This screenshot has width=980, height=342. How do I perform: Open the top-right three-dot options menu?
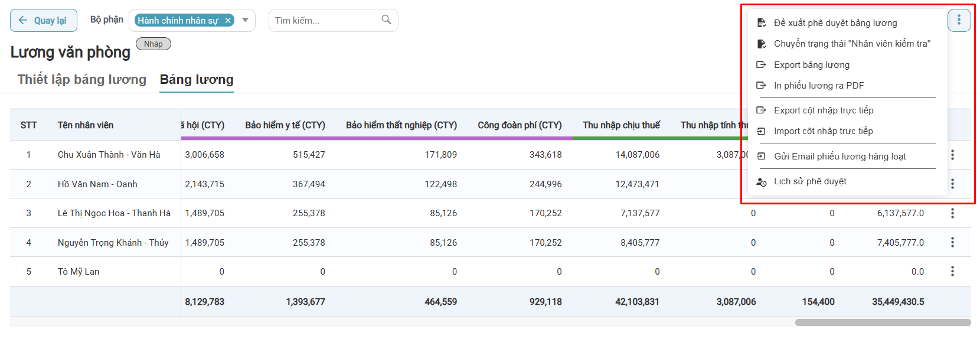coord(959,20)
